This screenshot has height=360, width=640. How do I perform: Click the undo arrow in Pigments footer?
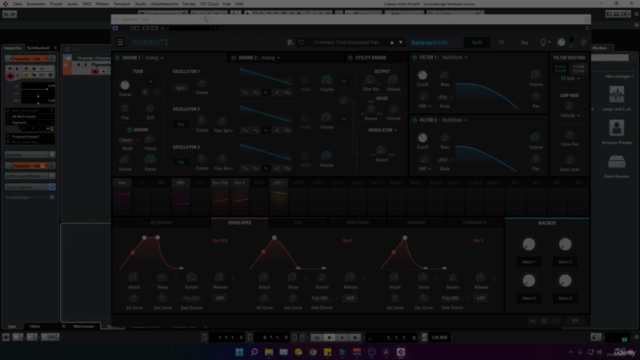532,321
